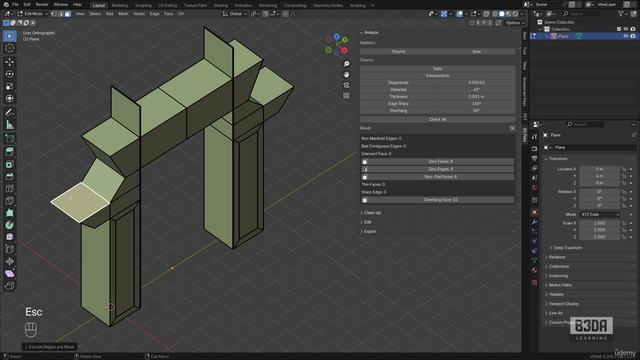This screenshot has width=640, height=360.
Task: Select the Shrink/Fatten tool
Action: 10,262
